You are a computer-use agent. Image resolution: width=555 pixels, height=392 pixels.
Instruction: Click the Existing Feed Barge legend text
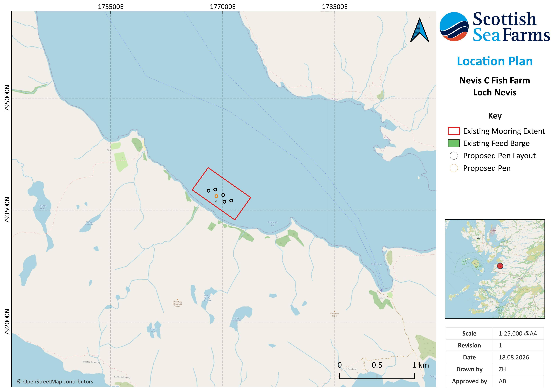(x=496, y=144)
